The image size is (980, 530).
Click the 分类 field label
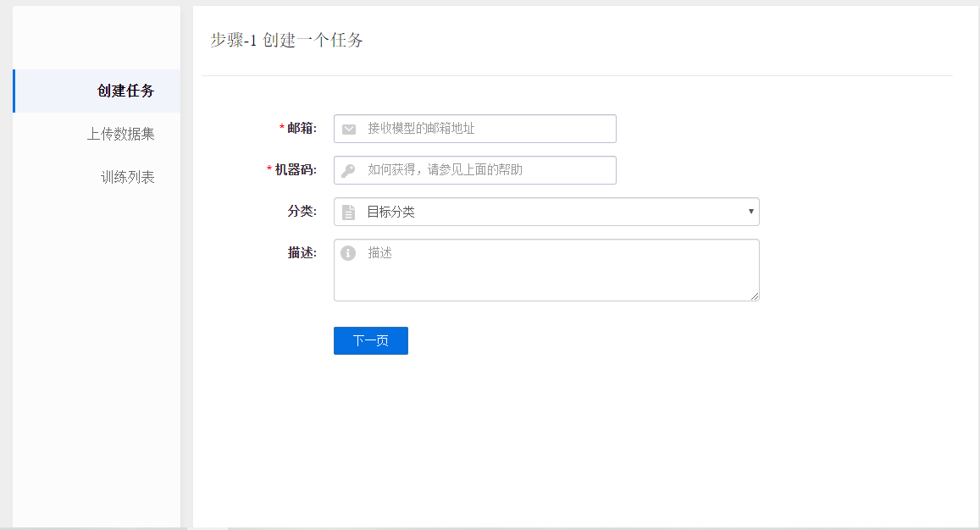pyautogui.click(x=302, y=212)
